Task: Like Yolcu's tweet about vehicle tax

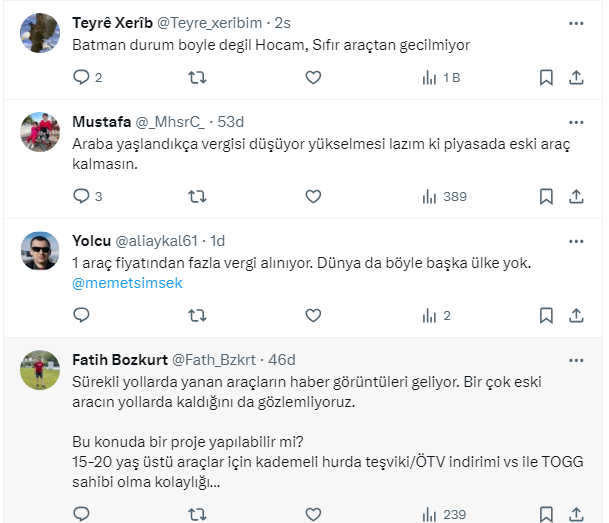Action: tap(313, 315)
